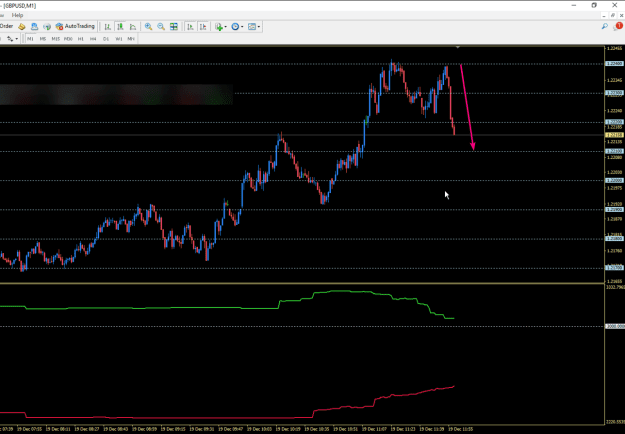Expand the templates dropdown arrow
Viewport: 625px width, 434px height.
[x=259, y=27]
